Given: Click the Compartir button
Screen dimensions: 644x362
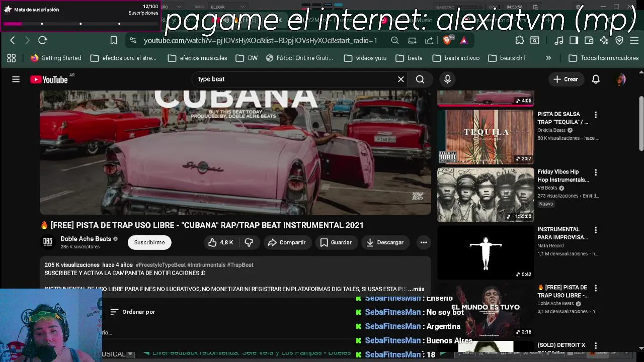Looking at the screenshot, I should (287, 242).
